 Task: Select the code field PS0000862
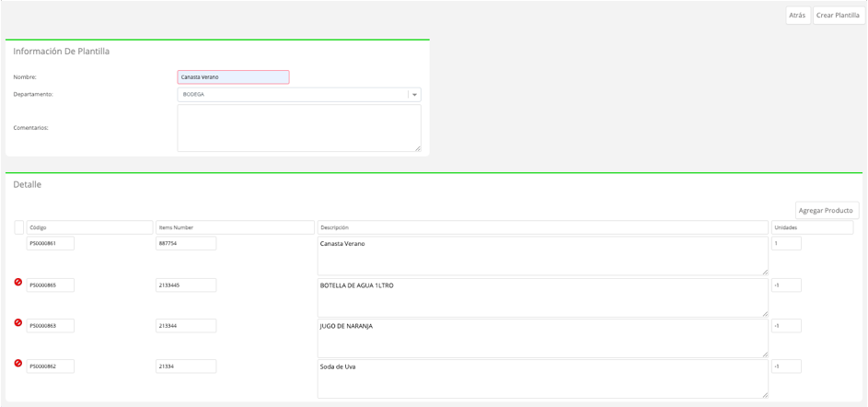click(x=51, y=366)
